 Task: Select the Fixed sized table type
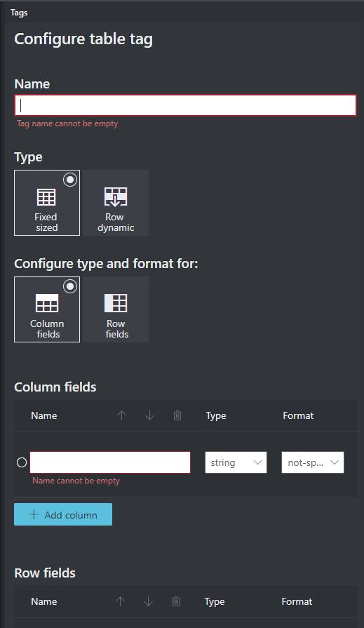47,203
